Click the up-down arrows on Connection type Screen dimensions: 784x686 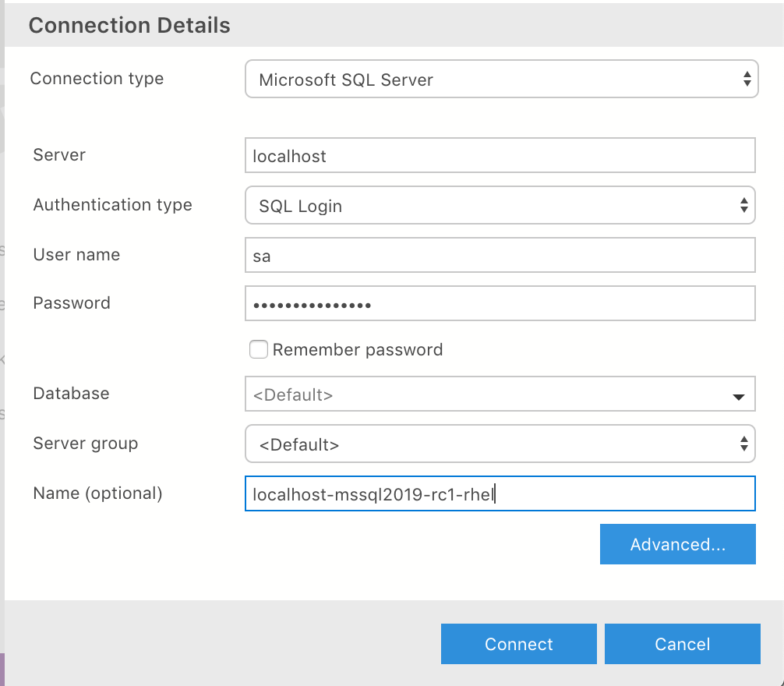tap(746, 80)
